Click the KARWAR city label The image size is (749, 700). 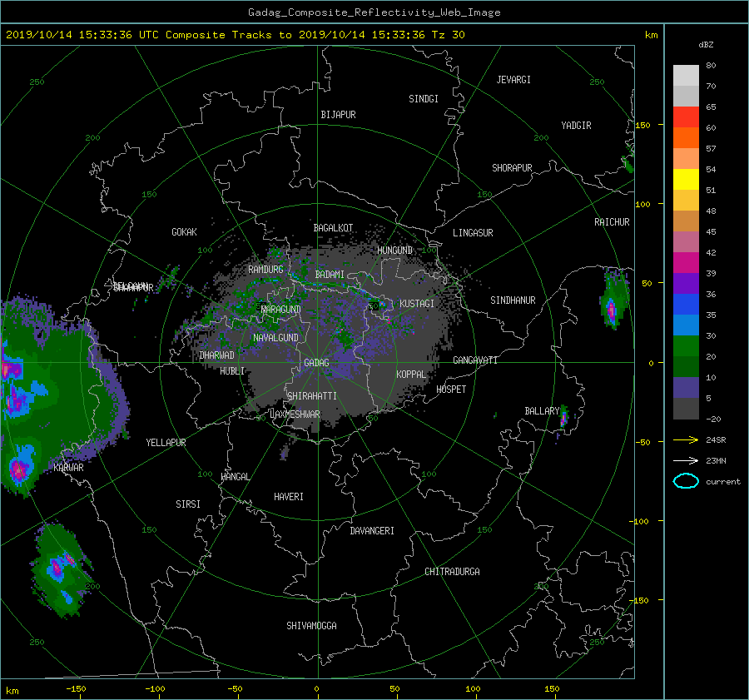pyautogui.click(x=68, y=468)
